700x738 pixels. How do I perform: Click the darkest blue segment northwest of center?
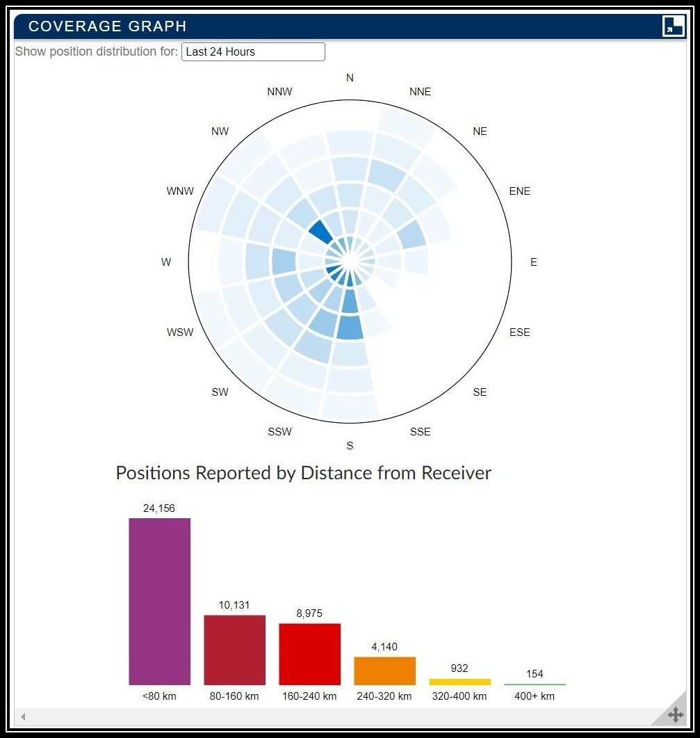pos(320,231)
